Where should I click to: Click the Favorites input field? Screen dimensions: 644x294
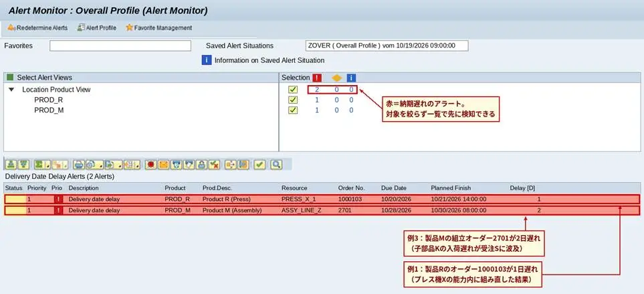[120, 46]
